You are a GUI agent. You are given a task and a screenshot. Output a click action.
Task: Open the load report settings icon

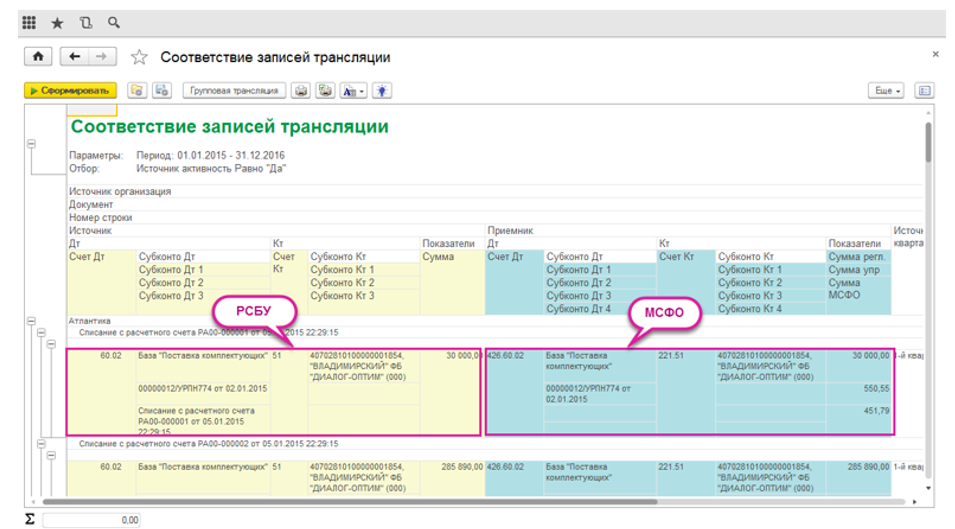pos(137,90)
